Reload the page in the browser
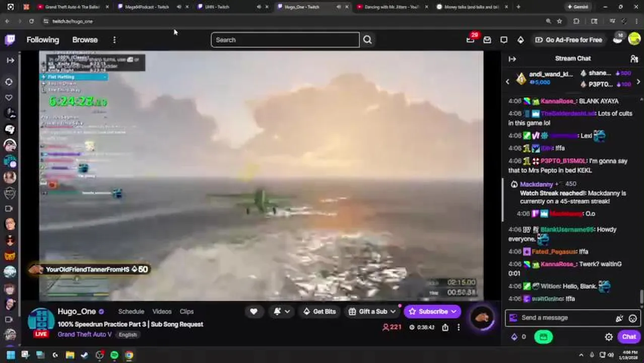 [x=31, y=21]
